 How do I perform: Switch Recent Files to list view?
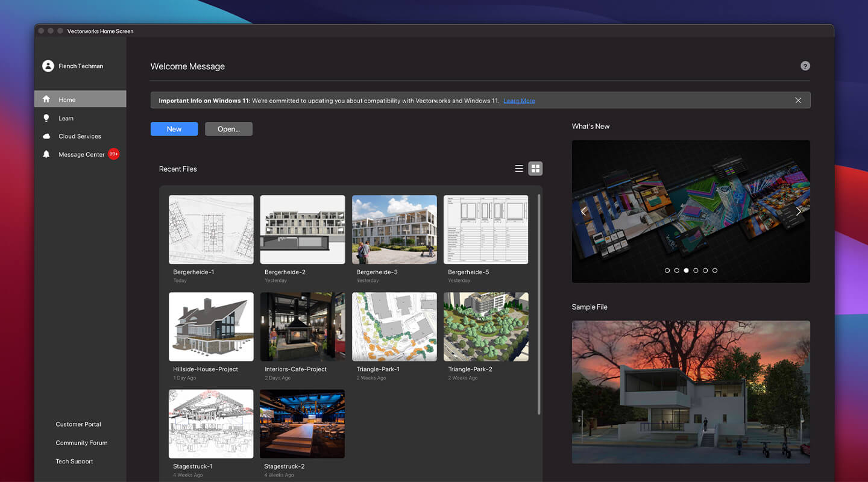[x=519, y=168]
